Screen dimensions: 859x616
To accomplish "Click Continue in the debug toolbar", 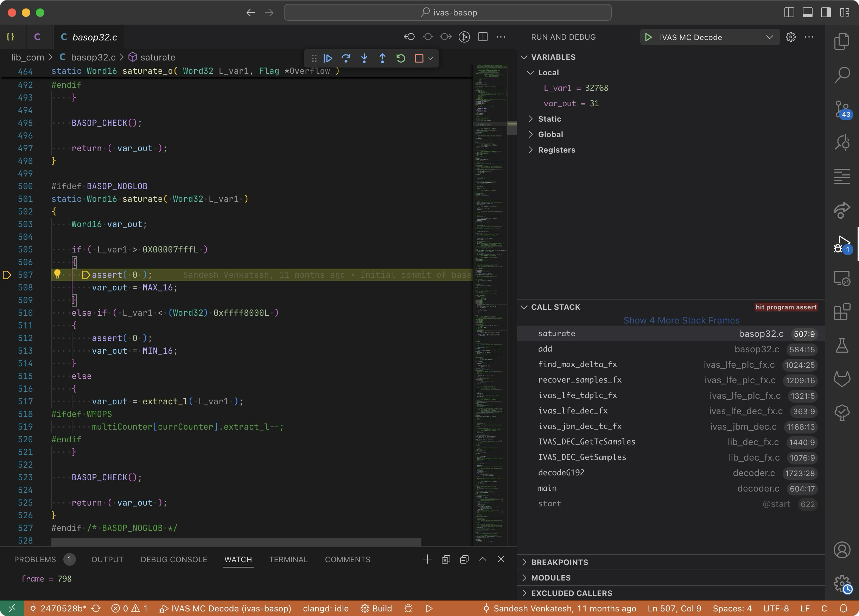I will pos(327,58).
